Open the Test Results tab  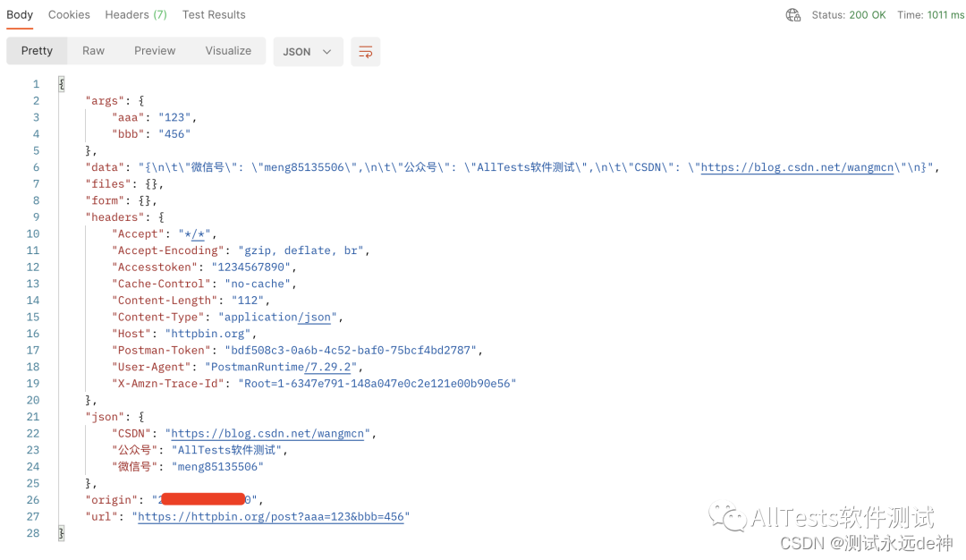(214, 14)
